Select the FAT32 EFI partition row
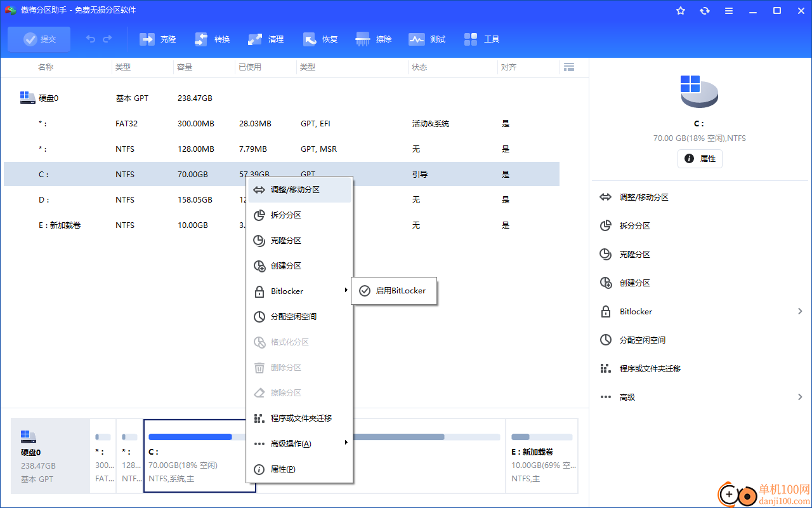 coord(282,124)
